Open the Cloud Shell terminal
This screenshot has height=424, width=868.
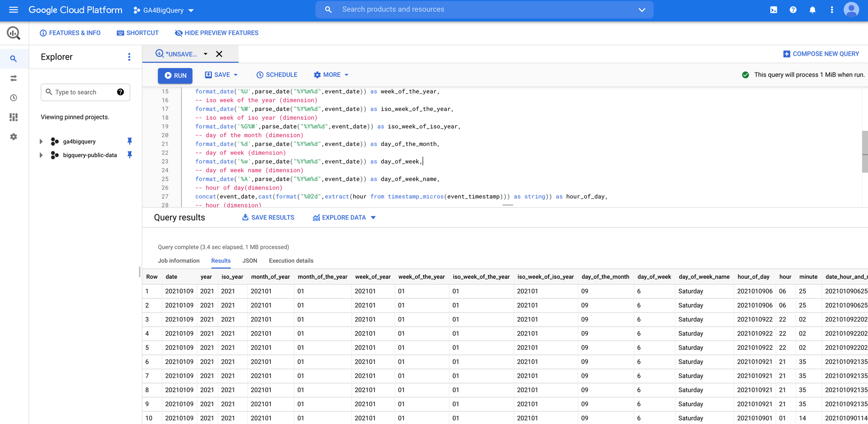pyautogui.click(x=773, y=10)
